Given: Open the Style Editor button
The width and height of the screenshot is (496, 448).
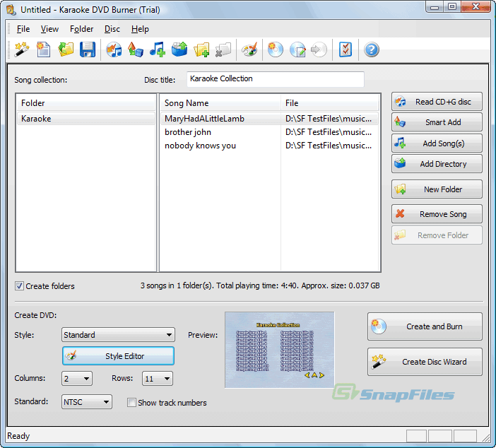Looking at the screenshot, I should (x=118, y=356).
